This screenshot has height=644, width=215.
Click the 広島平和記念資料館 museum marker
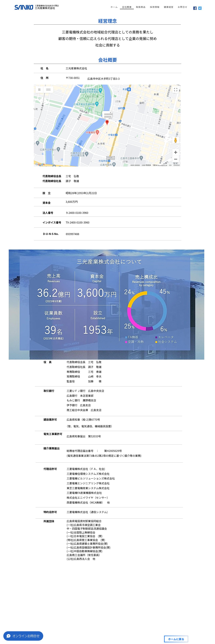tap(97, 104)
